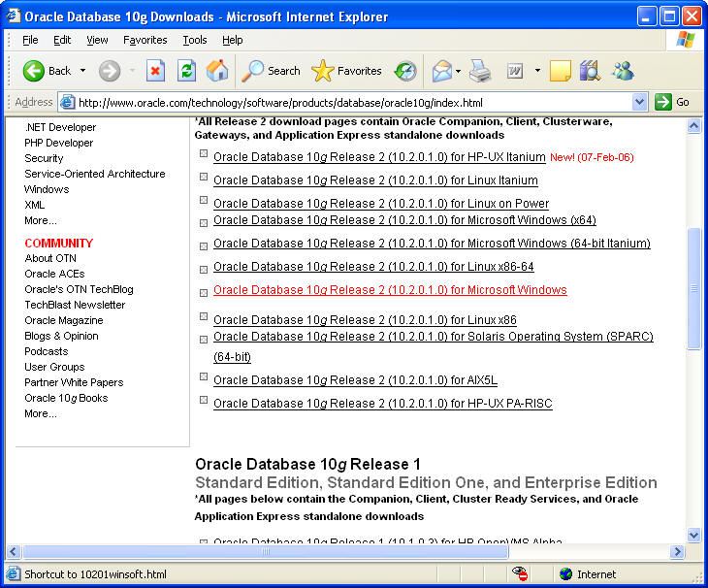Click the grey Forward arrow icon

[110, 71]
